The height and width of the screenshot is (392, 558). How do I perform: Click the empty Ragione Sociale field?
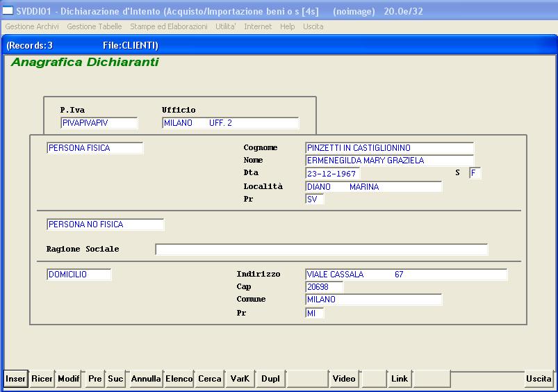[322, 250]
